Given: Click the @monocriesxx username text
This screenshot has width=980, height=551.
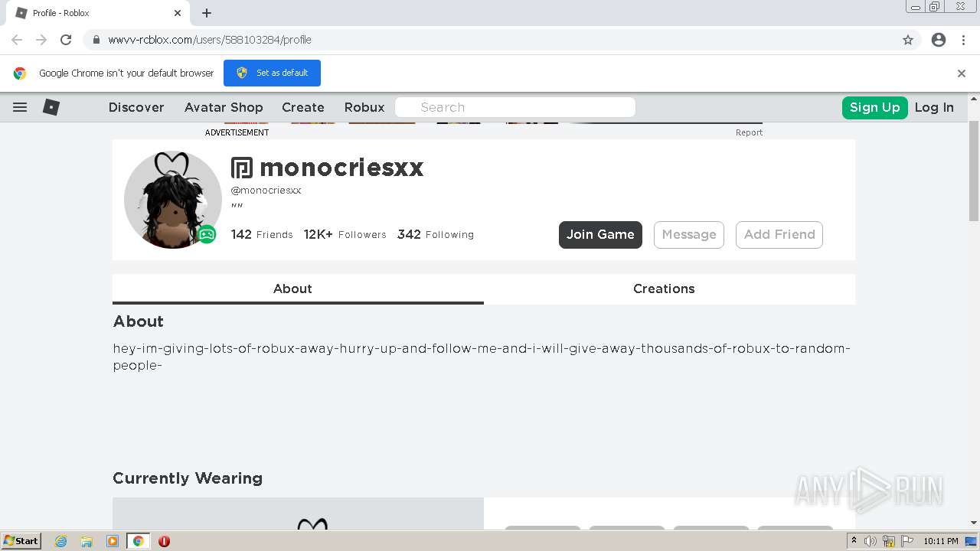Looking at the screenshot, I should pos(266,191).
